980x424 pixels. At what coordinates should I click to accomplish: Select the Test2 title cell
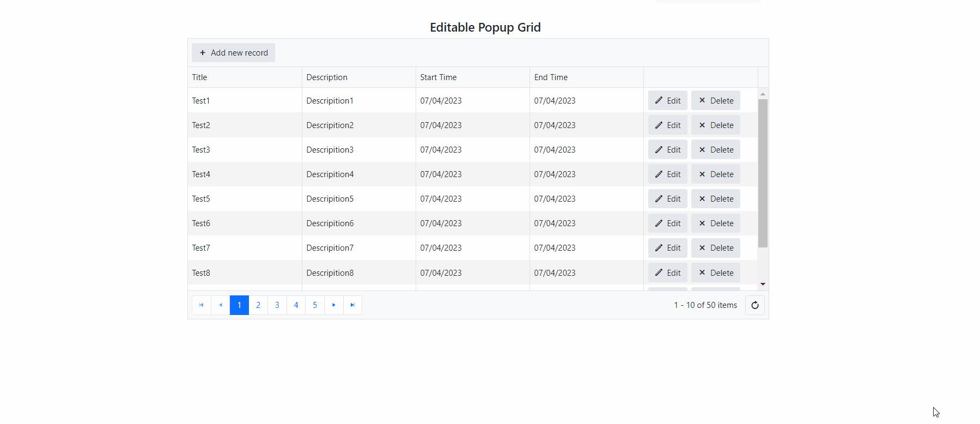(245, 125)
